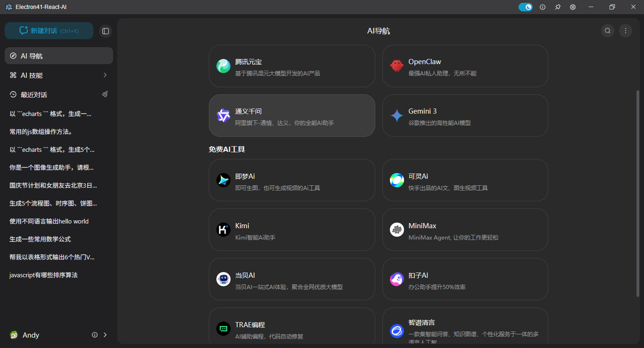Select AI 导航 in the sidebar

[59, 56]
